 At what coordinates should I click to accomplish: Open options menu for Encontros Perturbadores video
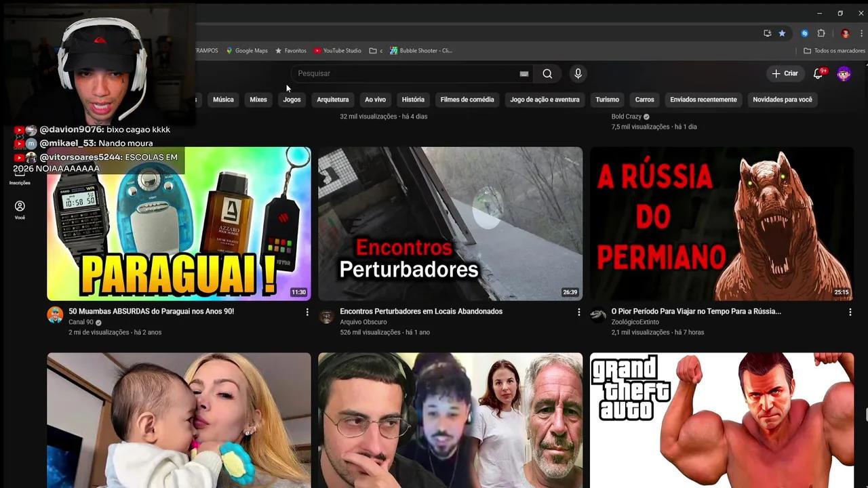click(x=578, y=312)
